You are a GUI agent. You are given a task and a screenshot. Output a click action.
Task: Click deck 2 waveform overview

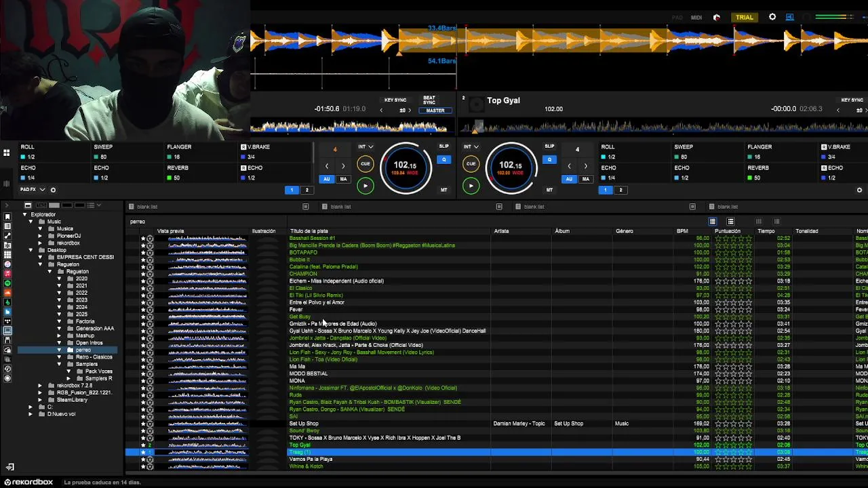click(x=664, y=127)
